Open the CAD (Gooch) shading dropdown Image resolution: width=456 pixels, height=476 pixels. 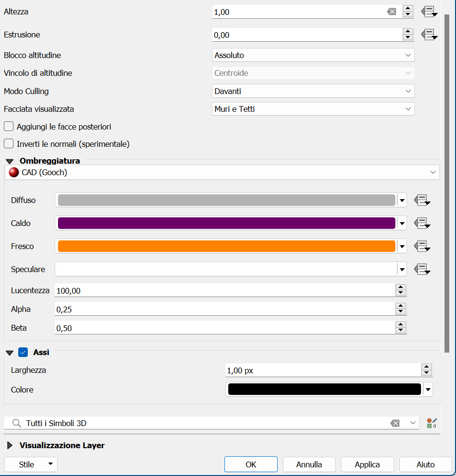222,172
